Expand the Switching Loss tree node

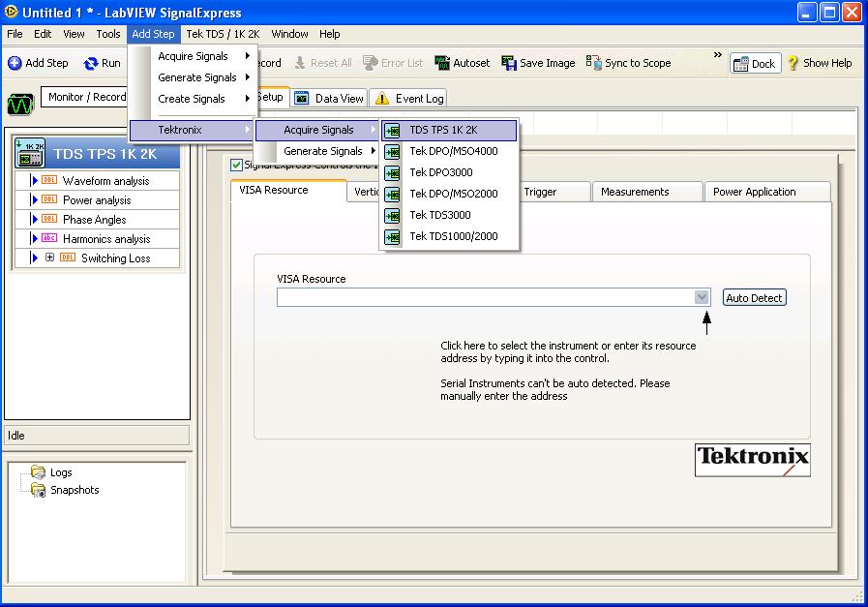click(49, 258)
